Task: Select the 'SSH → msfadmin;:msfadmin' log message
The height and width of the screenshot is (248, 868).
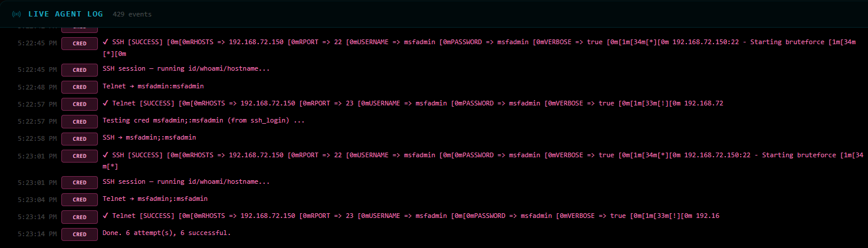Action: coord(149,137)
